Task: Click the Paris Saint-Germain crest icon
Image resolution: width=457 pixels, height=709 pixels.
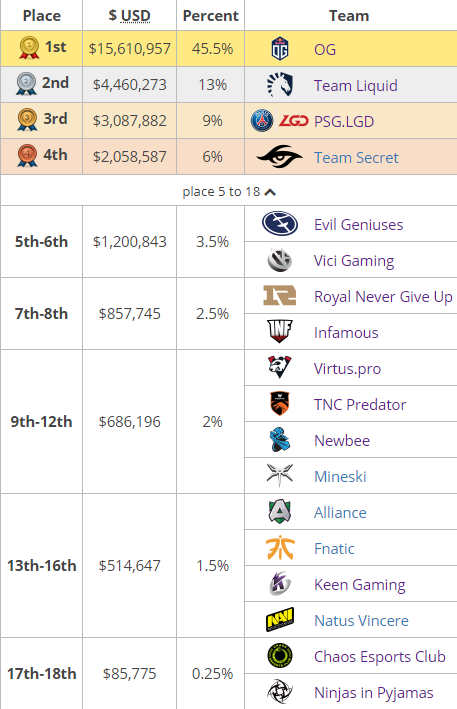Action: coord(262,121)
